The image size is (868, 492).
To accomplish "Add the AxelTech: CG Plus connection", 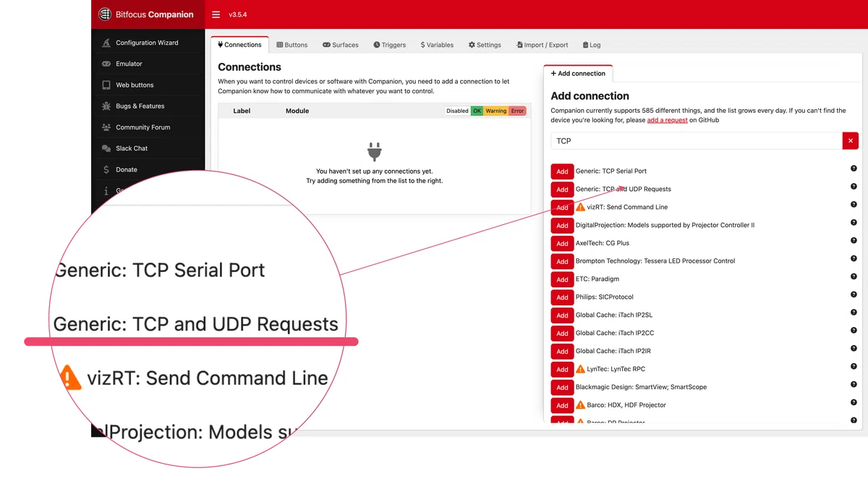I will 562,244.
